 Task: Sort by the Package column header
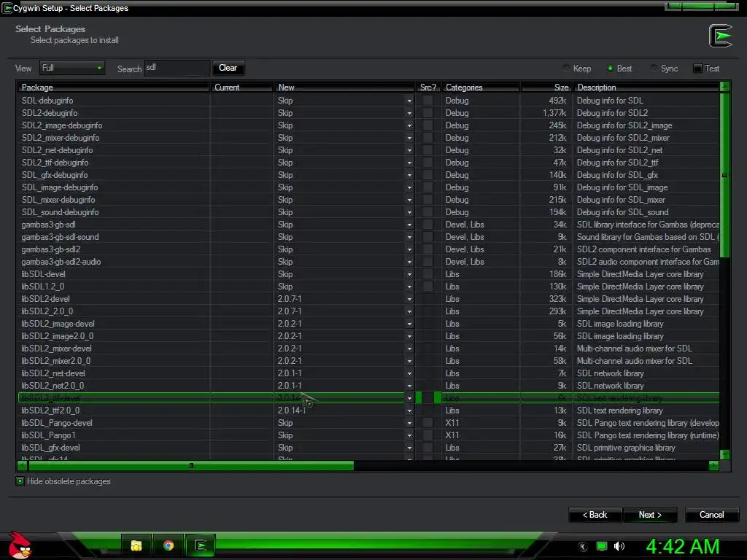113,87
